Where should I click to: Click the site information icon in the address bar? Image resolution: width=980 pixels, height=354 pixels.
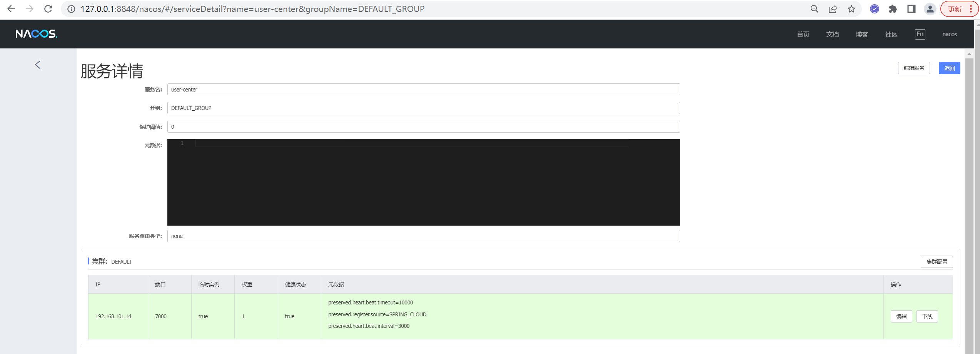(71, 9)
